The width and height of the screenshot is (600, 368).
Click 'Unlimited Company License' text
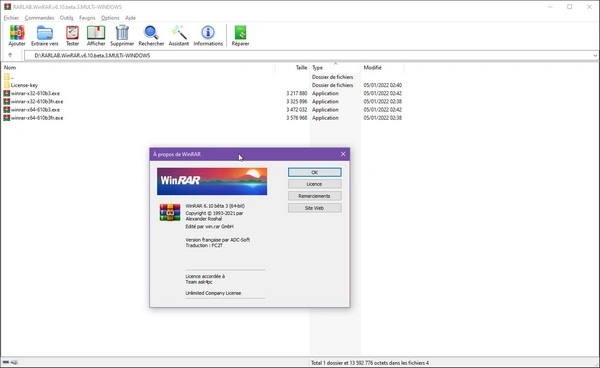213,293
